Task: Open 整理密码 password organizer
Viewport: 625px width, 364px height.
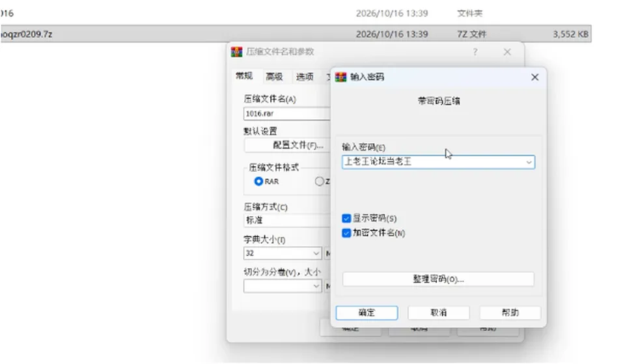Action: coord(438,279)
